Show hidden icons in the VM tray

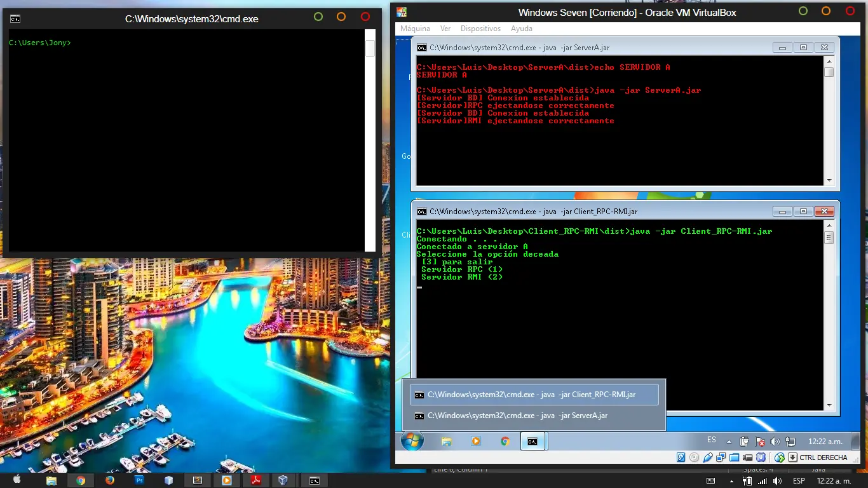click(x=730, y=441)
